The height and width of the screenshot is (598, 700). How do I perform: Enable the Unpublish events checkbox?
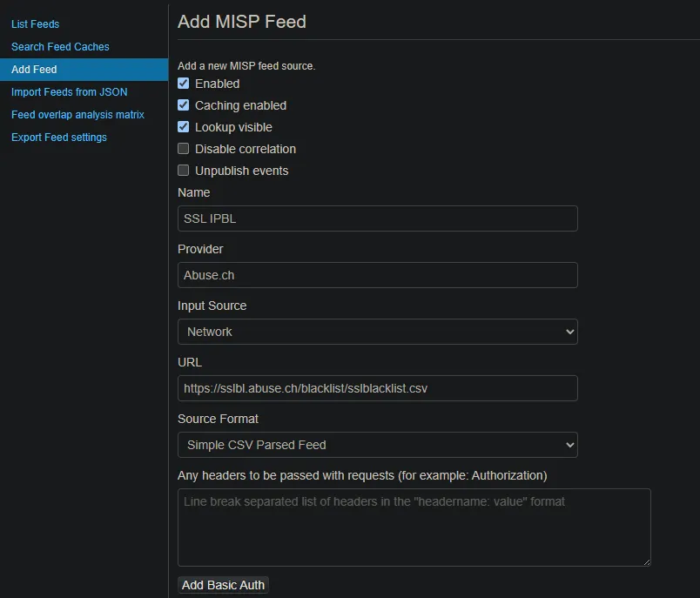tap(184, 171)
